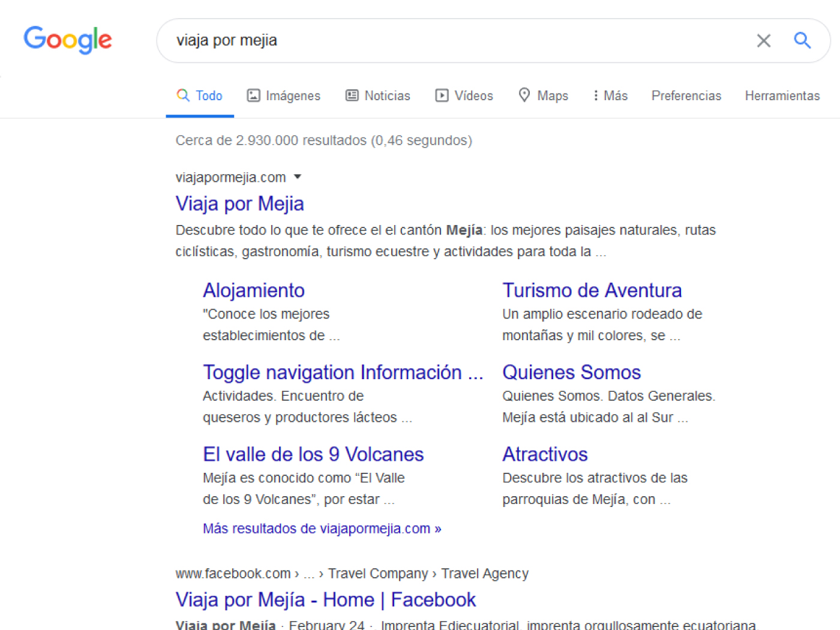Screen dimensions: 840x630
Task: Open 'Toggle navigation Información' sitelink
Action: [343, 372]
